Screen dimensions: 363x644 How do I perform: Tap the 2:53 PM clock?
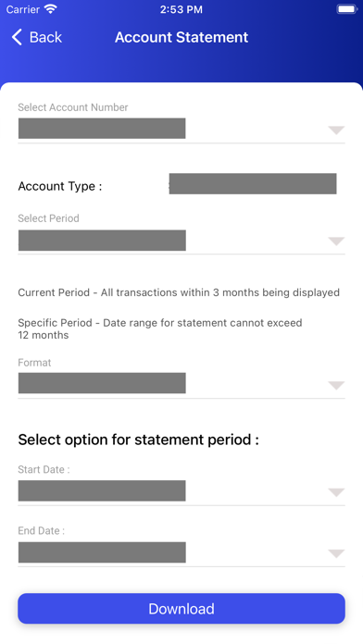tap(181, 9)
